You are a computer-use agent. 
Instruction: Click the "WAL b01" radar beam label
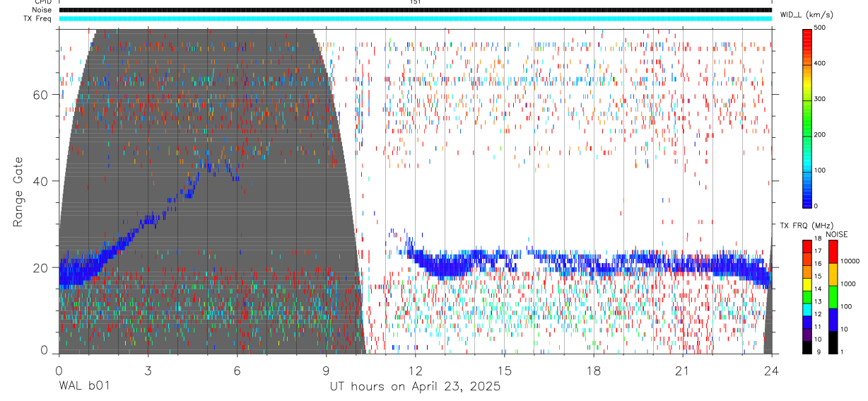click(x=83, y=386)
